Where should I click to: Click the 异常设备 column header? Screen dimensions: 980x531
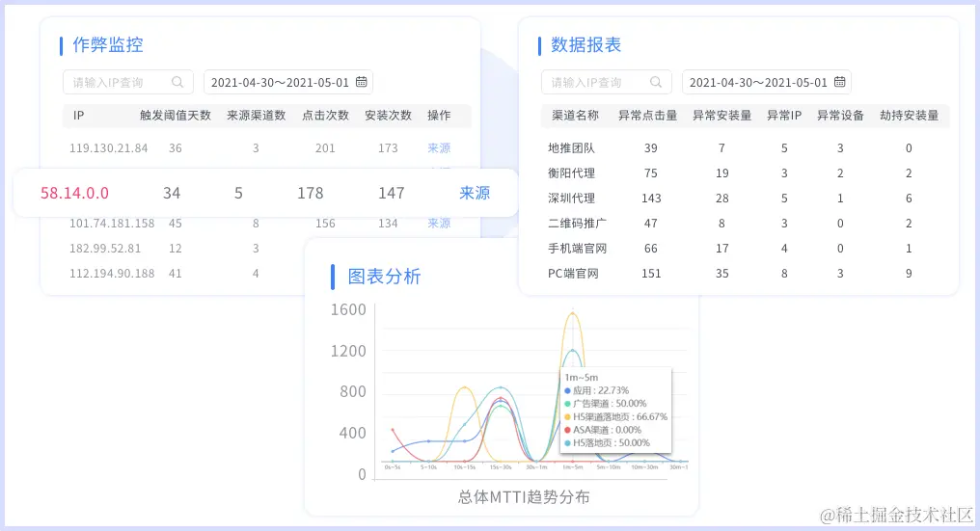(x=841, y=115)
